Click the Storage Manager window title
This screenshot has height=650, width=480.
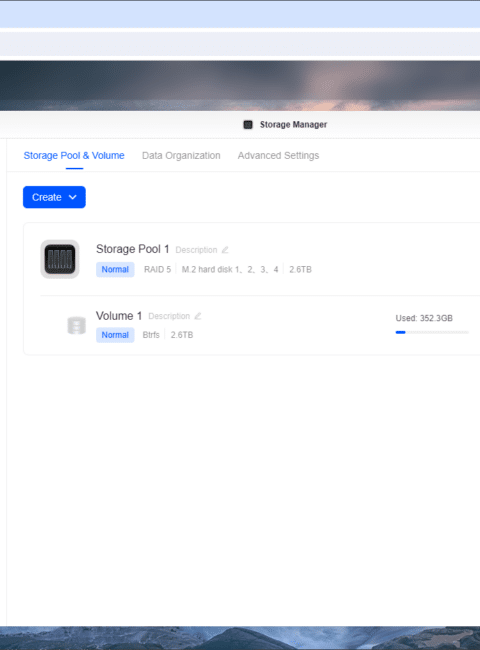point(293,124)
